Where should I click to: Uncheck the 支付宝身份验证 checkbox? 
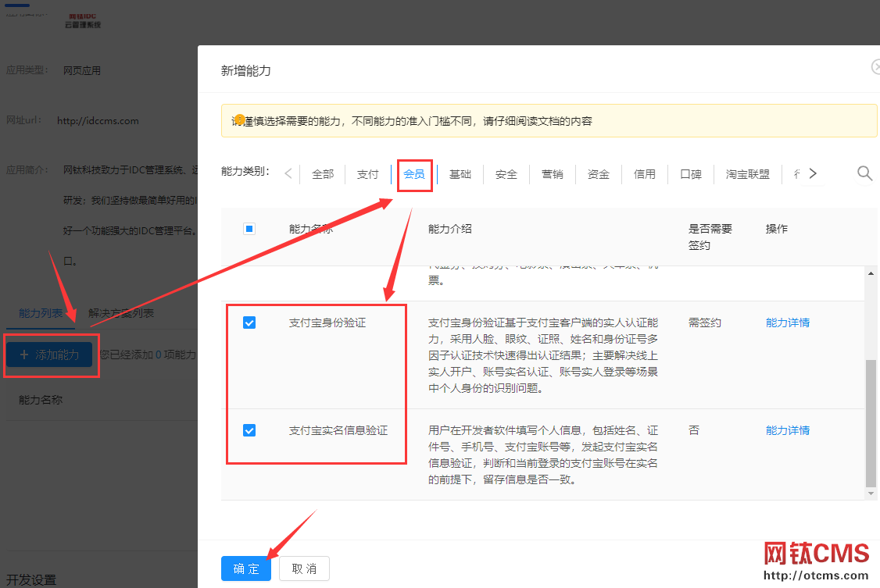tap(249, 323)
